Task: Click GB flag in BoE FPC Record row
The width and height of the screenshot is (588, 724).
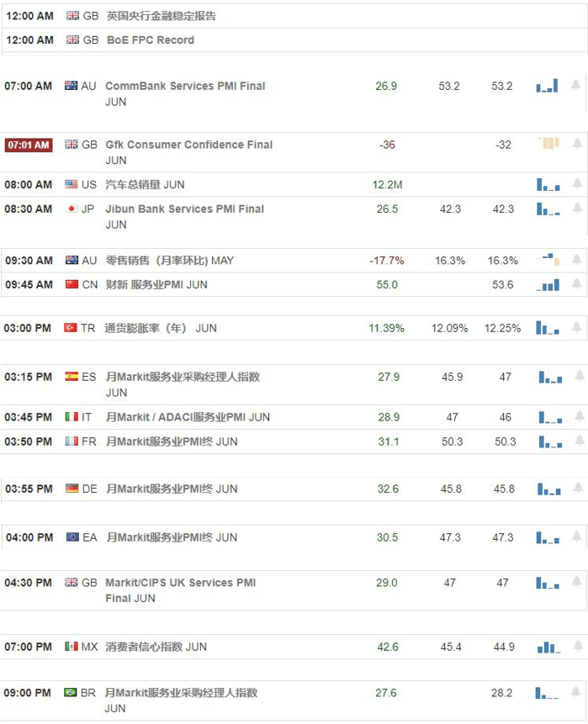Action: coord(72,40)
